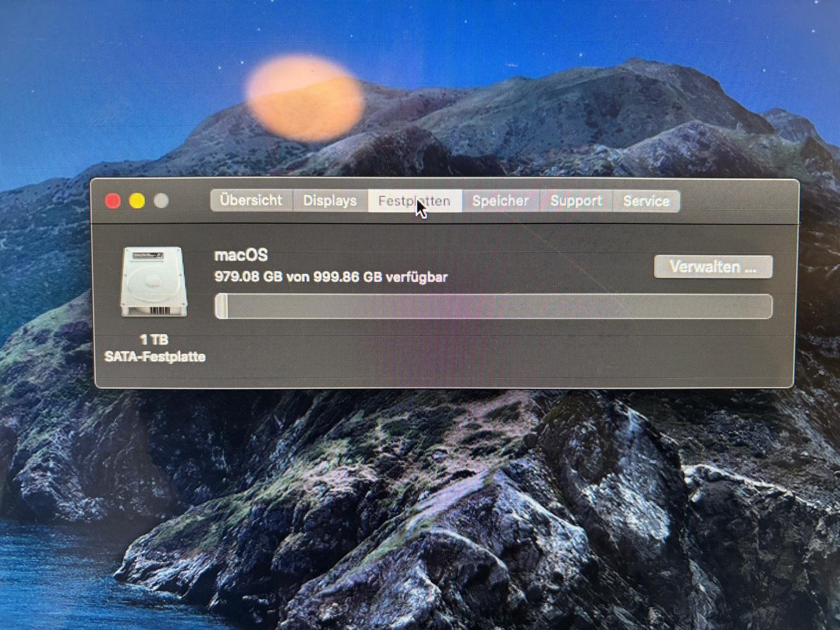Click the Verwalten ... button
Screen dimensions: 840x630
(x=713, y=267)
